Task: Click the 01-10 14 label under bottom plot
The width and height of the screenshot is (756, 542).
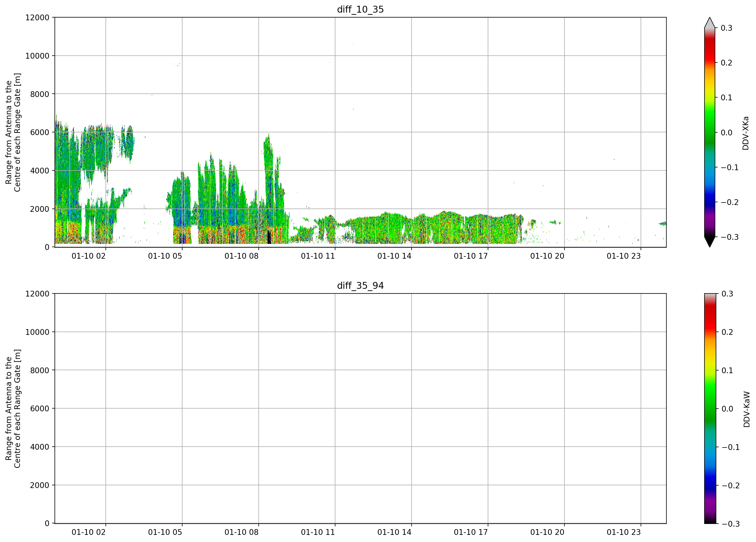Action: click(394, 532)
